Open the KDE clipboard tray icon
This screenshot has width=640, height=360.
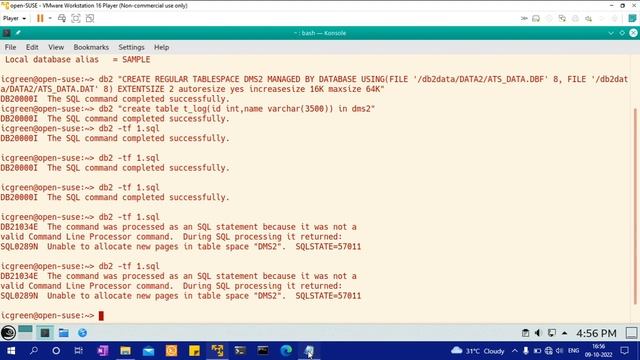click(x=525, y=333)
